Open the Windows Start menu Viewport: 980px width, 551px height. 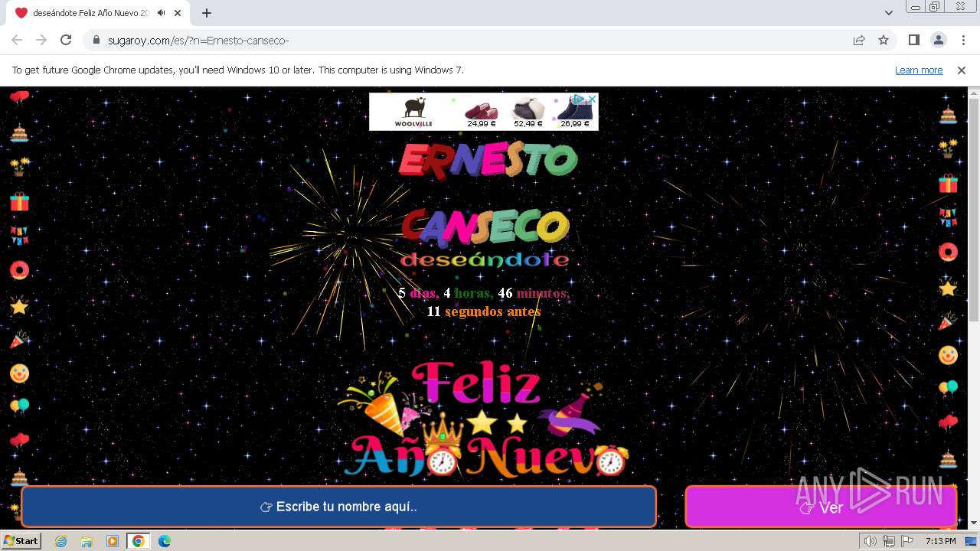[x=21, y=541]
